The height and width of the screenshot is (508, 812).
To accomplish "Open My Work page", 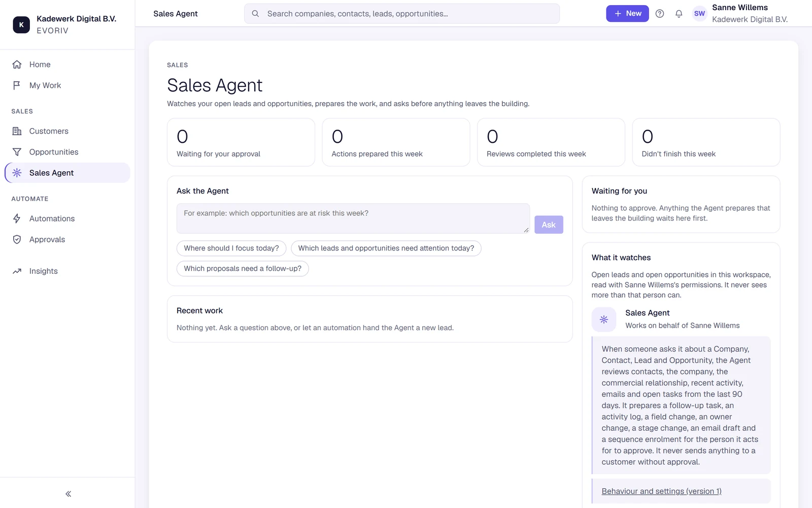I will click(67, 85).
